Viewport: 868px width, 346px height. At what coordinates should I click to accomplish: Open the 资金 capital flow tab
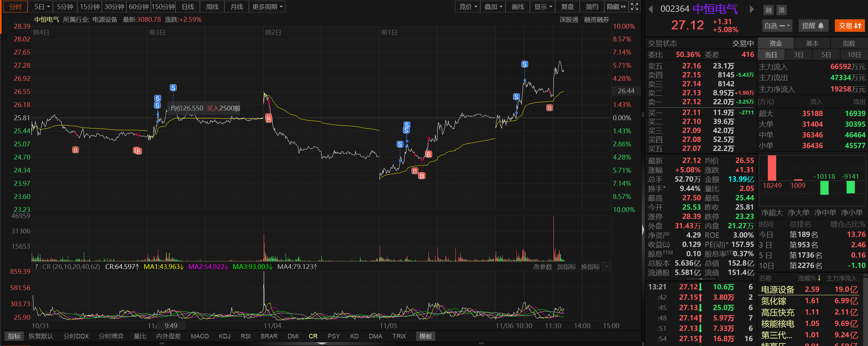coord(776,43)
